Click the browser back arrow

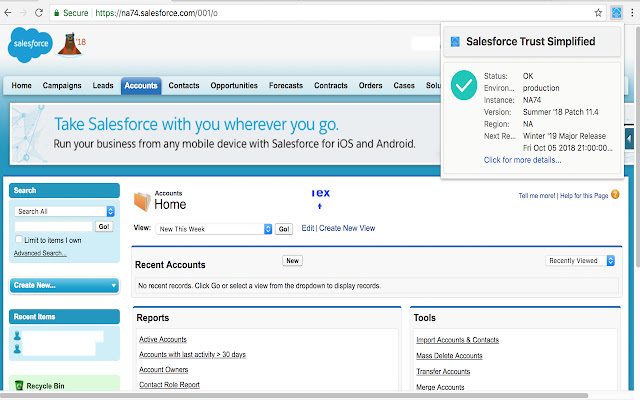(x=8, y=13)
